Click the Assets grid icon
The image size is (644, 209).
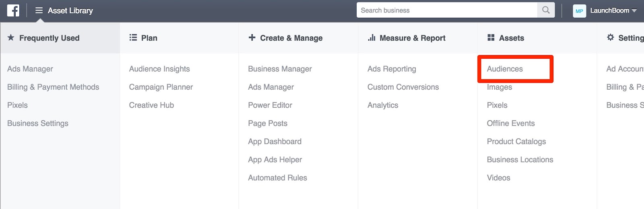tap(491, 38)
